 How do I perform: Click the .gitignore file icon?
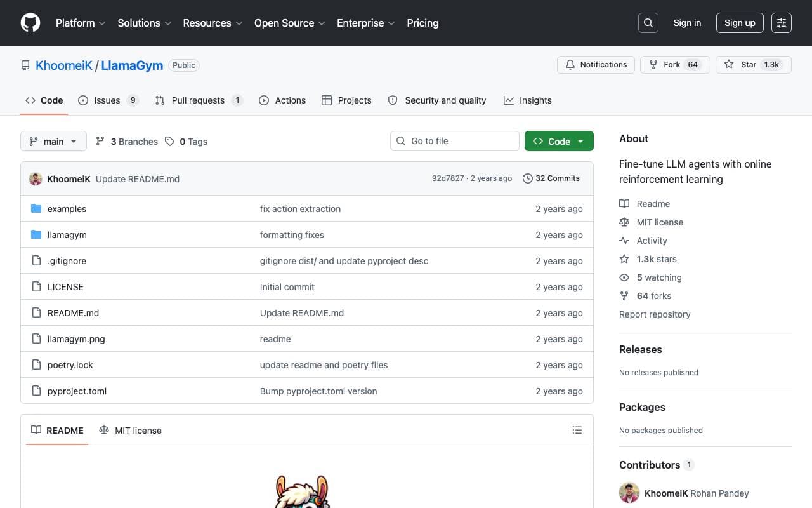(36, 261)
